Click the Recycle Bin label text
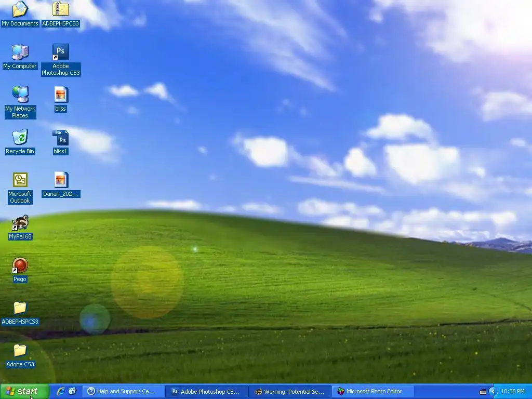Screen dimensions: 532x399 click(20, 151)
